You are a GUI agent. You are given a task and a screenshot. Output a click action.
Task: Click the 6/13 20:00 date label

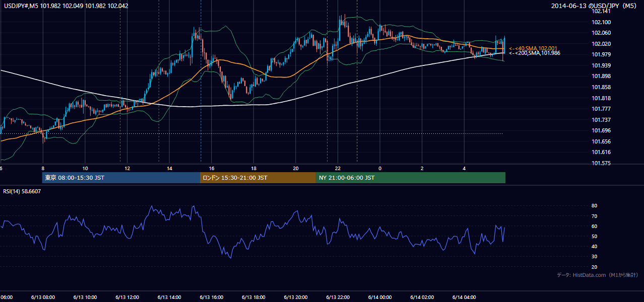click(296, 297)
